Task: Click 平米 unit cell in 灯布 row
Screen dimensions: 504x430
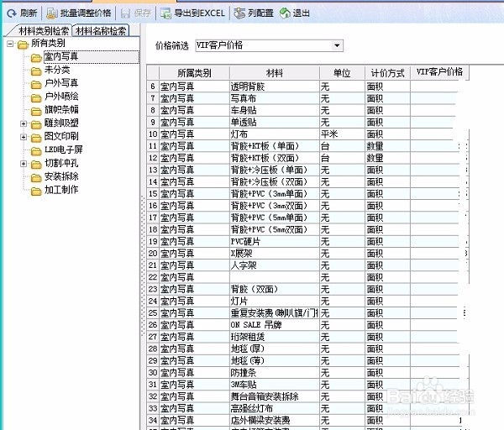Action: [x=342, y=134]
